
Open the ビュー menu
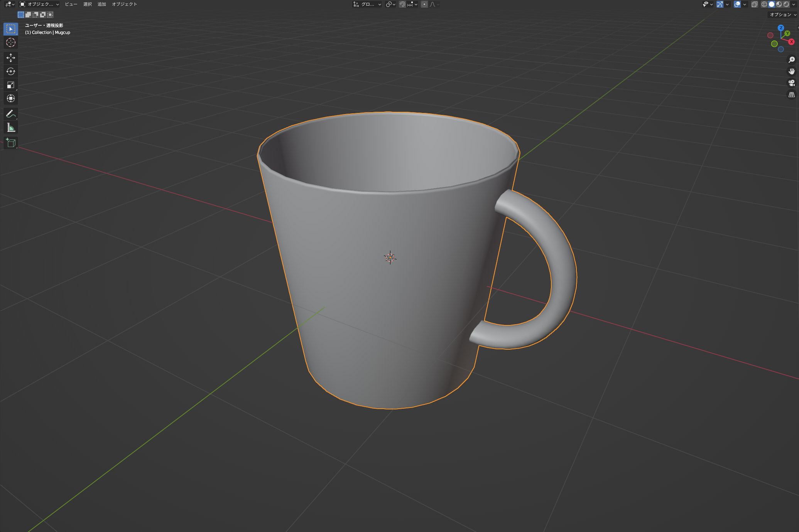(x=71, y=4)
